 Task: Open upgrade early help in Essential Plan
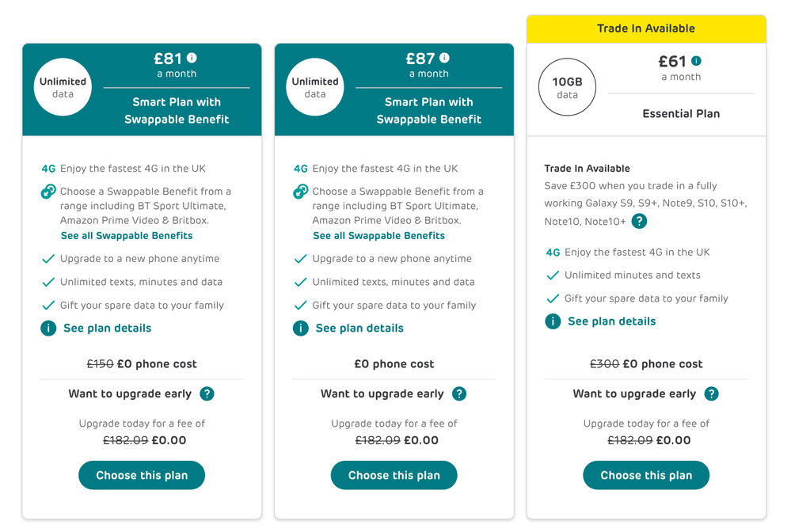pyautogui.click(x=711, y=393)
